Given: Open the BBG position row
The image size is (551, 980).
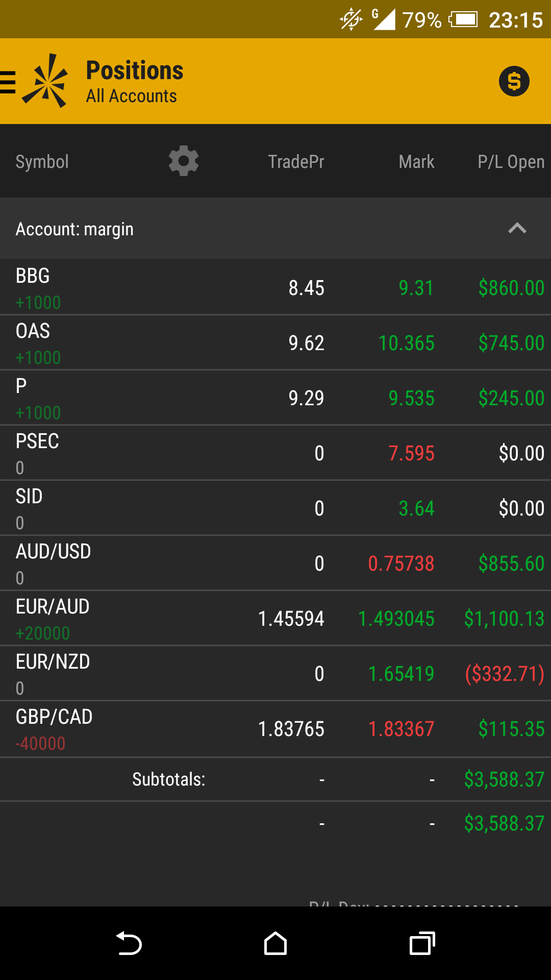Looking at the screenshot, I should [275, 287].
